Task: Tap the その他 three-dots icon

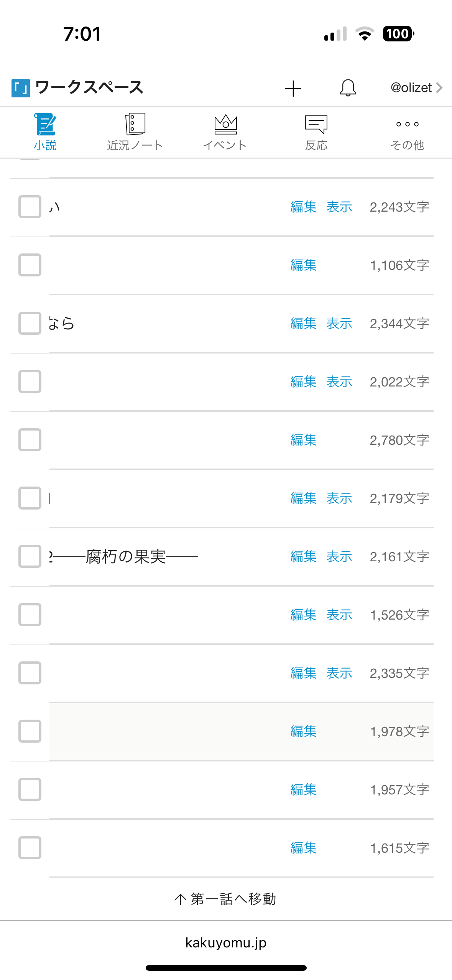Action: [407, 124]
